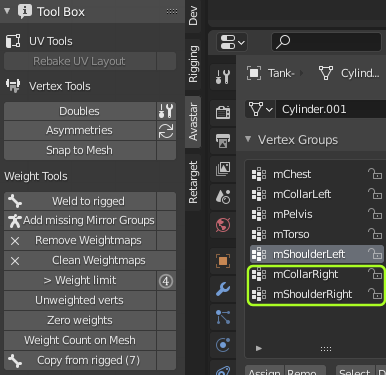Click the UV Tools icon

13,41
